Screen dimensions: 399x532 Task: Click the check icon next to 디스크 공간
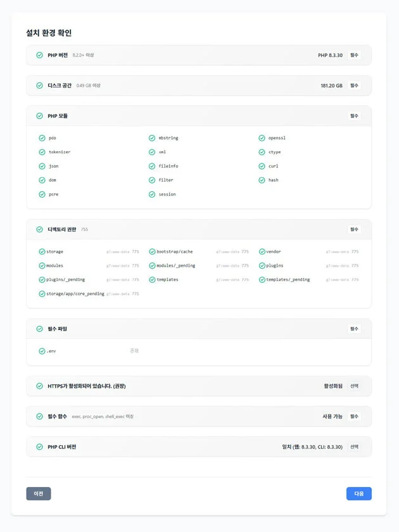pyautogui.click(x=39, y=85)
